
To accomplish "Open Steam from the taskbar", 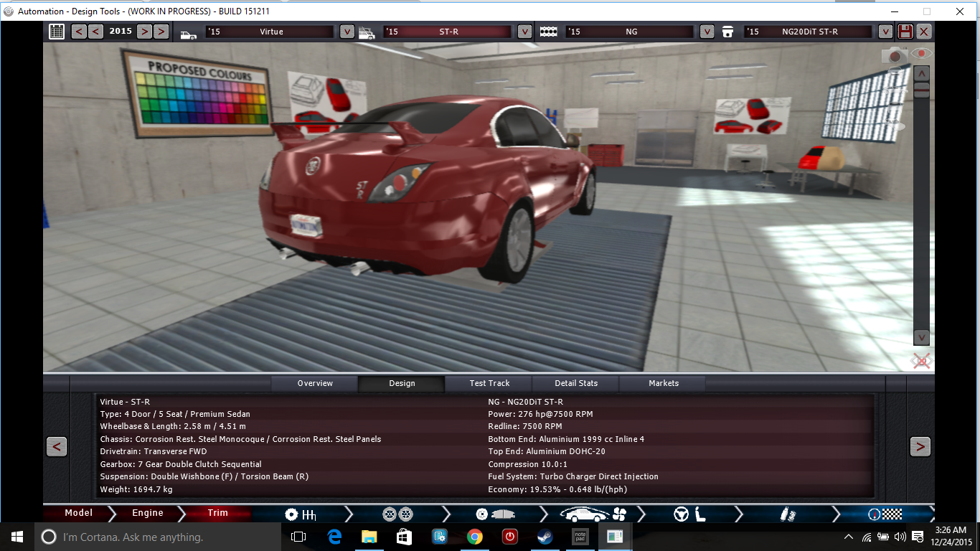I will pos(545,537).
